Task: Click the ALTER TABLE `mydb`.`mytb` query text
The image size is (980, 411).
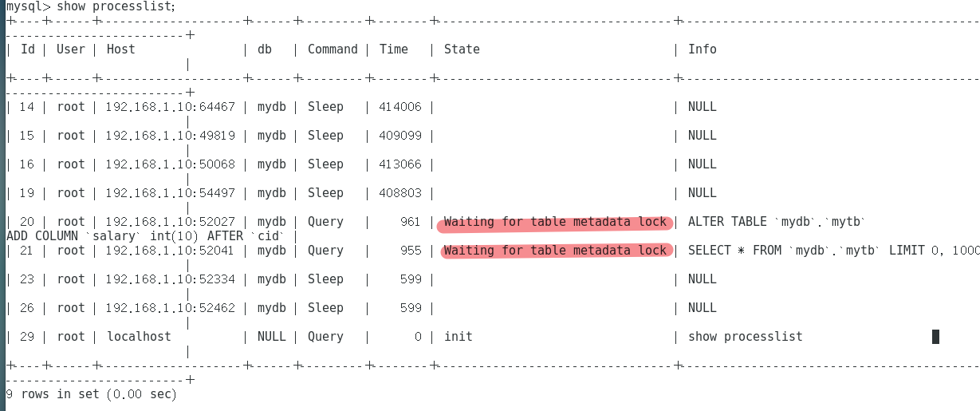Action: [x=776, y=222]
